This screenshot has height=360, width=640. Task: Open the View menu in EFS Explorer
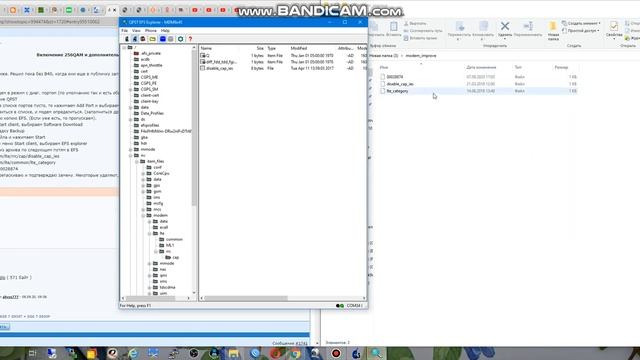pos(136,31)
